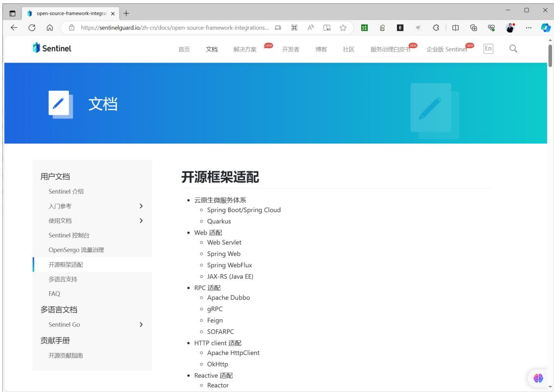Close the open-source-framework-integrations tab

[113, 13]
